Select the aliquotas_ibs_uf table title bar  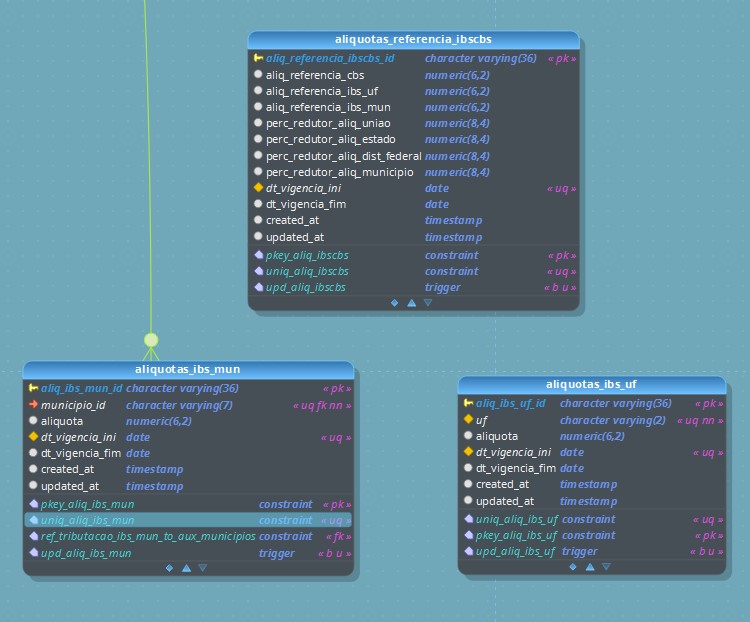click(592, 384)
